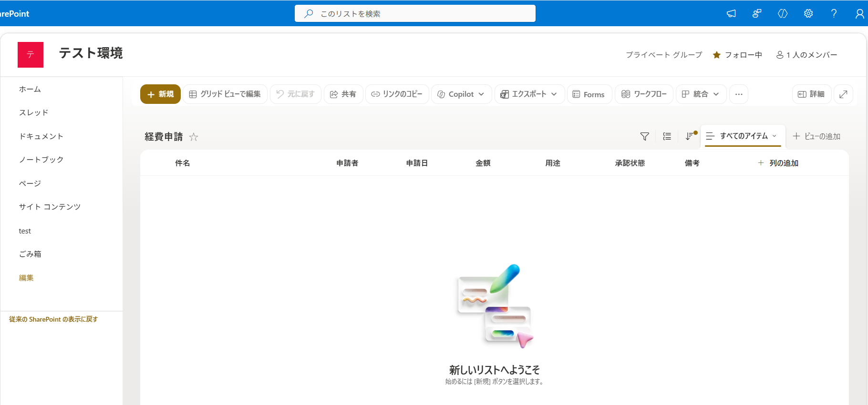Click 従来の SharePoint の表示に戻す link
The height and width of the screenshot is (405, 868).
click(x=53, y=319)
